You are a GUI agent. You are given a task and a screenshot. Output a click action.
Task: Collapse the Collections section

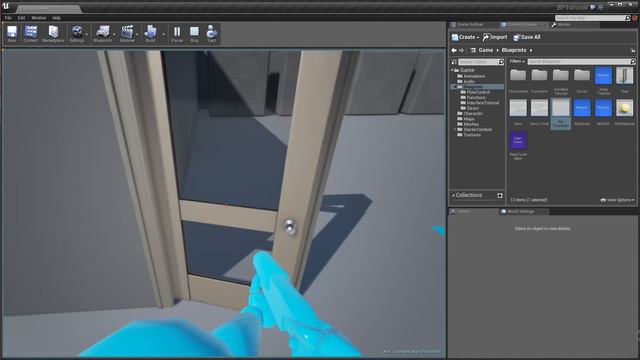point(453,196)
